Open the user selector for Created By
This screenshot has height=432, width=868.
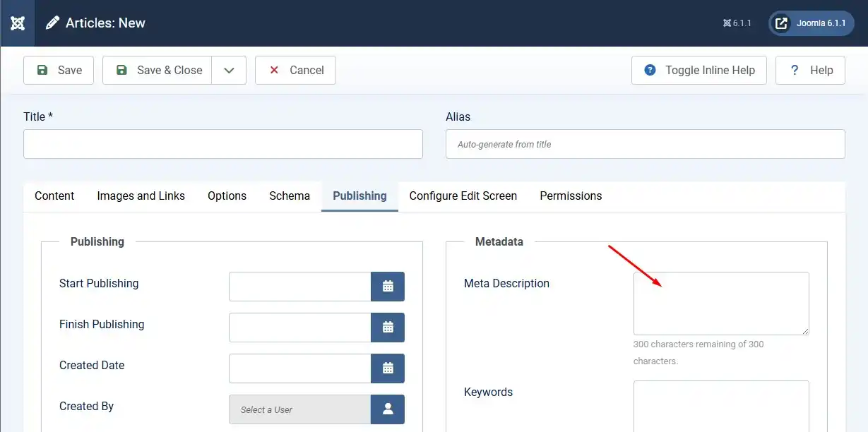(388, 409)
